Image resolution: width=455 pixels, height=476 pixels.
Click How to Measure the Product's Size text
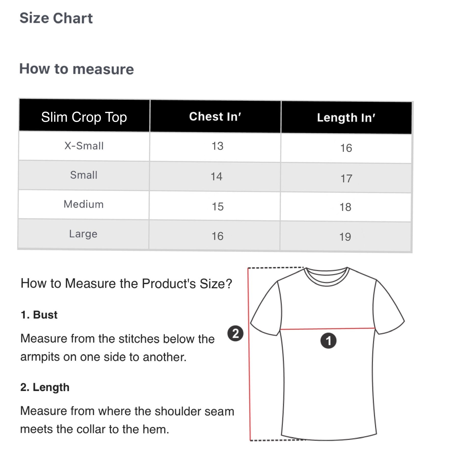126,283
